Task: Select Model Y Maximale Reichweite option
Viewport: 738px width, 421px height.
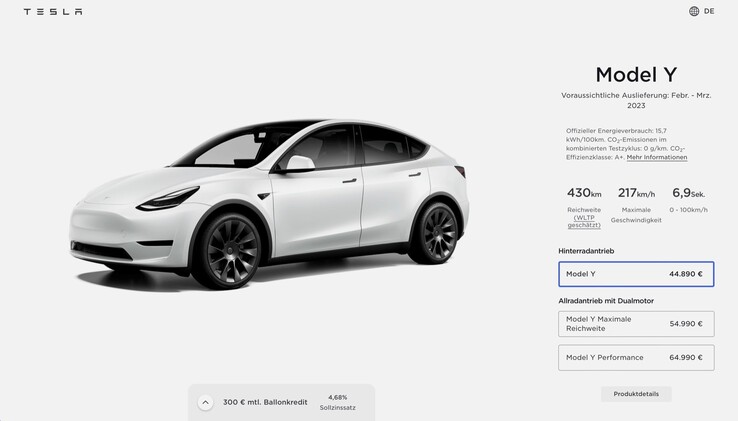Action: coord(636,324)
